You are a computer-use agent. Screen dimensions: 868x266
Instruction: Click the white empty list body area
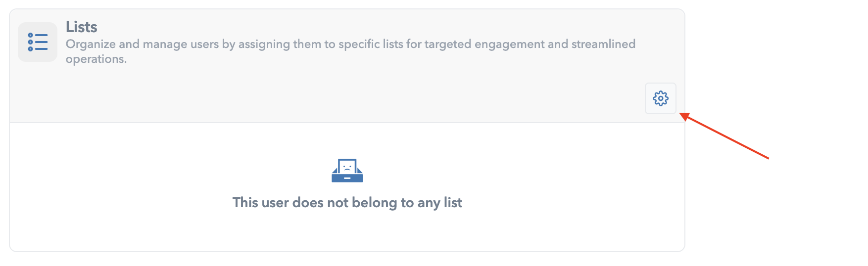click(x=347, y=187)
